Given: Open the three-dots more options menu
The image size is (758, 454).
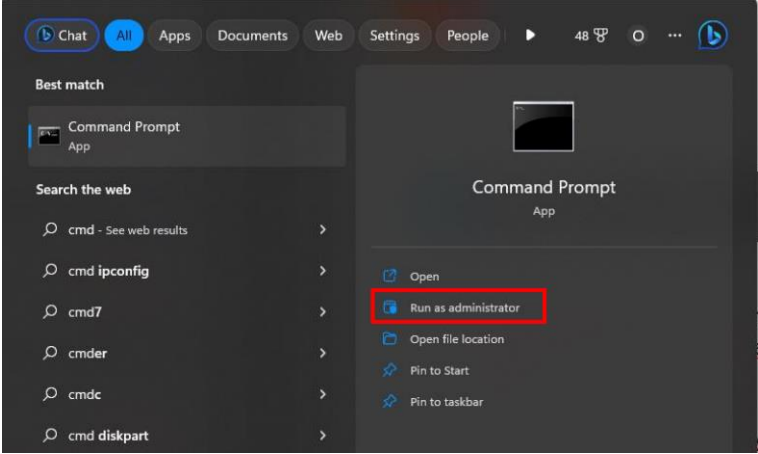Looking at the screenshot, I should pyautogui.click(x=674, y=36).
